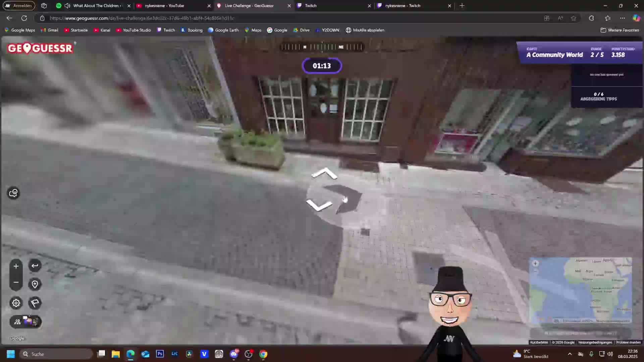This screenshot has height=362, width=644.
Task: Expand the Weitere Favoriten folder
Action: [x=620, y=30]
